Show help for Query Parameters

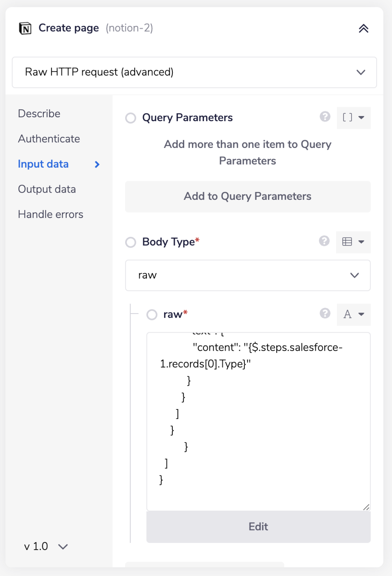coord(325,117)
